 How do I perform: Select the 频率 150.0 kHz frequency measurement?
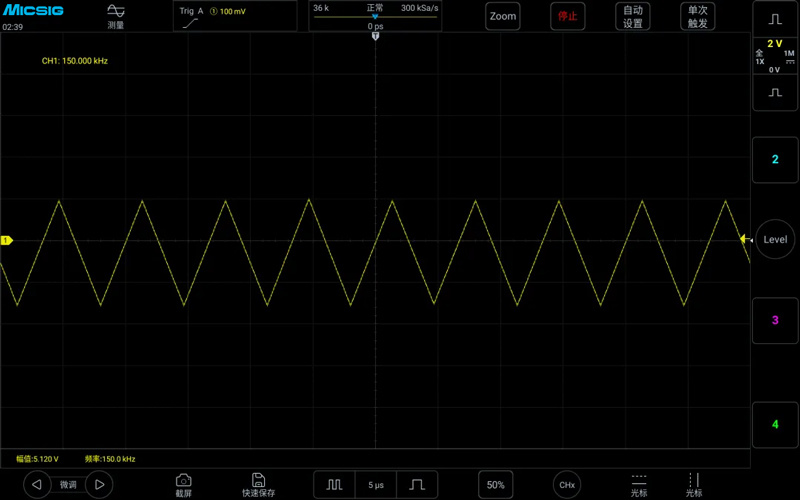[110, 459]
